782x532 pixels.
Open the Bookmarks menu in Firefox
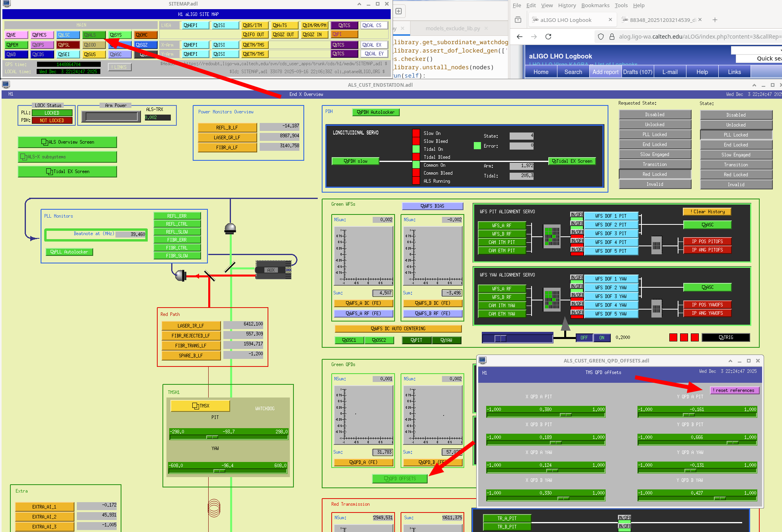click(595, 5)
